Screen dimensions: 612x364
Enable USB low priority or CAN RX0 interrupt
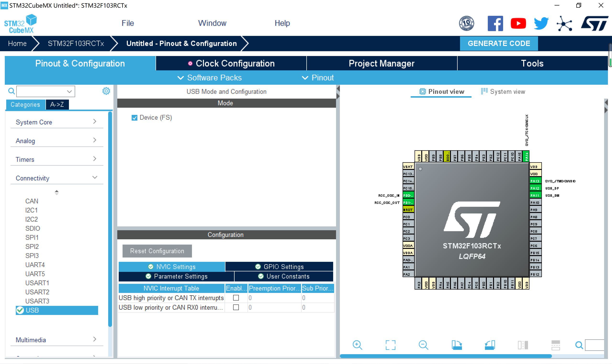(236, 307)
